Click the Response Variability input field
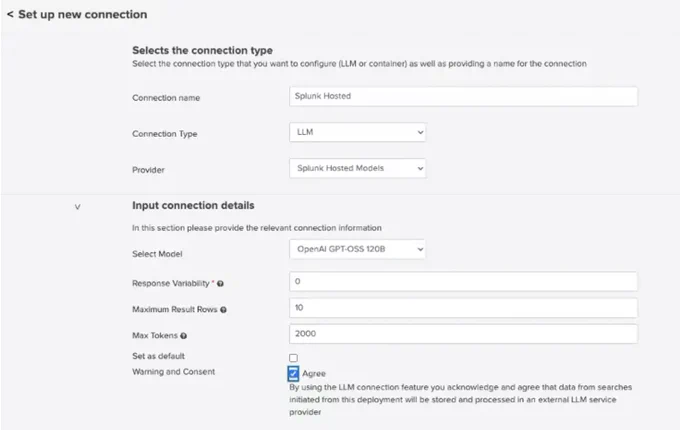This screenshot has height=430, width=680. (463, 281)
